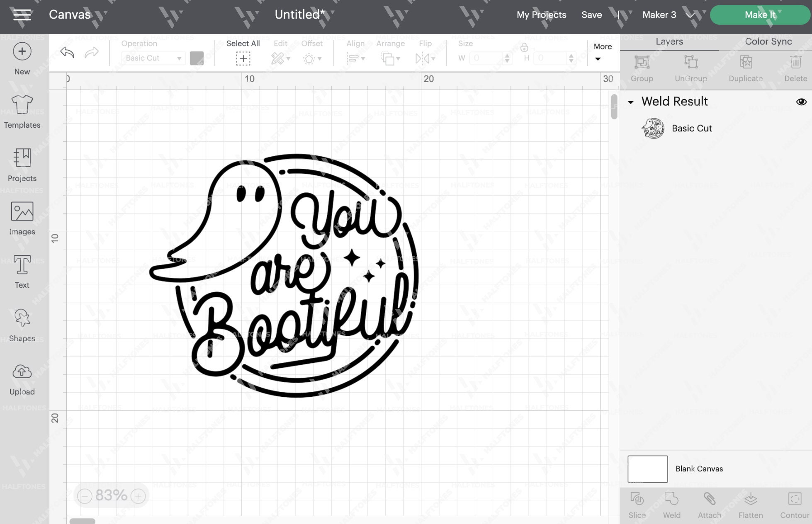
Task: Click the Attach tool
Action: [709, 504]
